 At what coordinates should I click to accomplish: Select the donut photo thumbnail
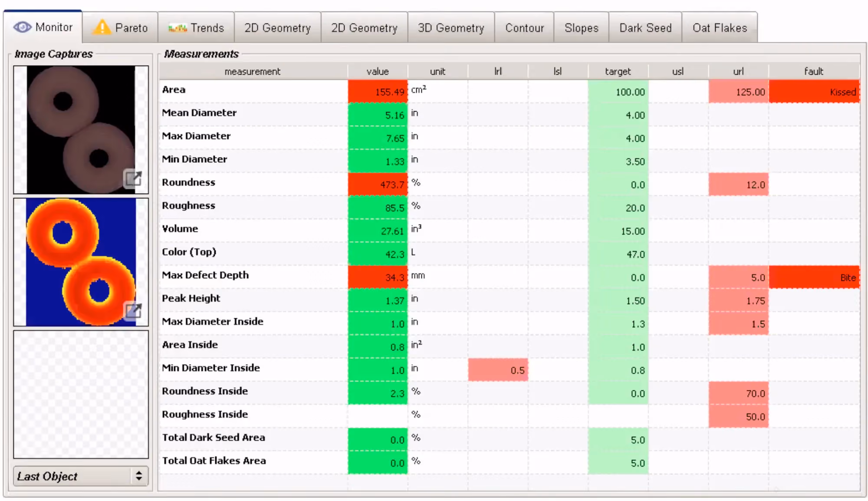(81, 130)
